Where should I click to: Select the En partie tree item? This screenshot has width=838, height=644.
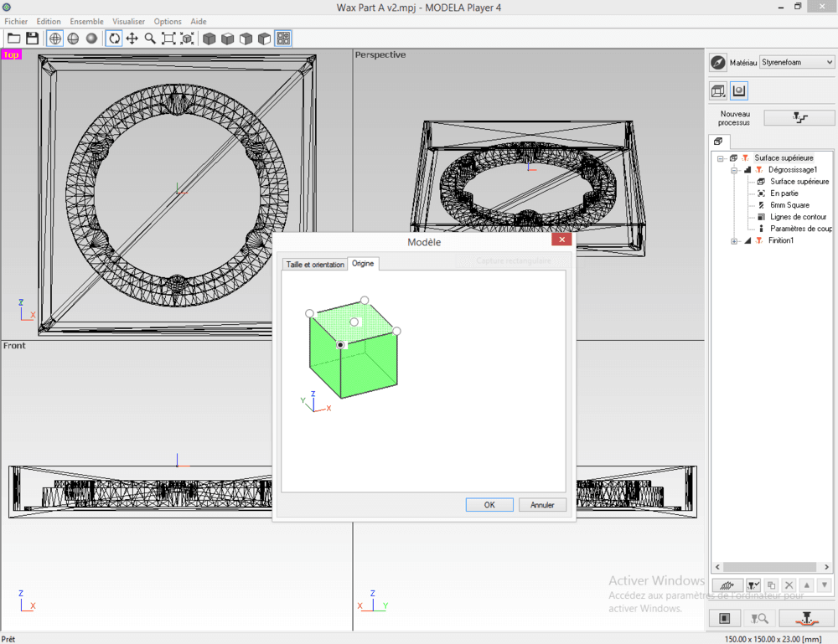(784, 193)
